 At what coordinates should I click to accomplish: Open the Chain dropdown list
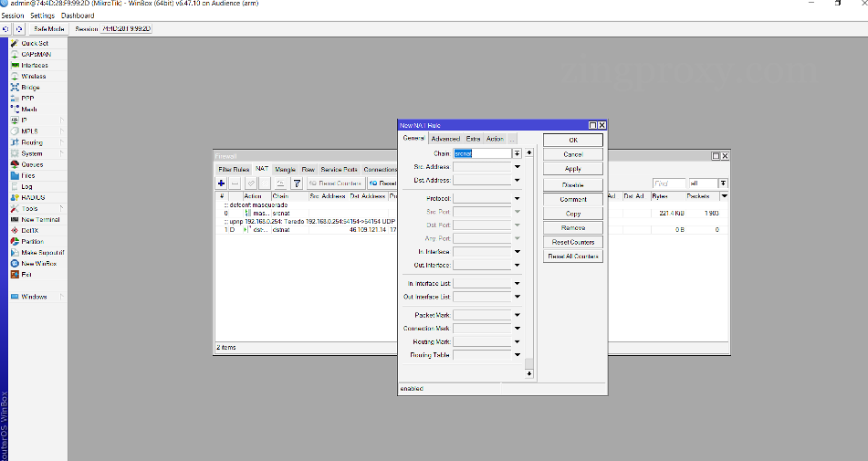pyautogui.click(x=517, y=153)
